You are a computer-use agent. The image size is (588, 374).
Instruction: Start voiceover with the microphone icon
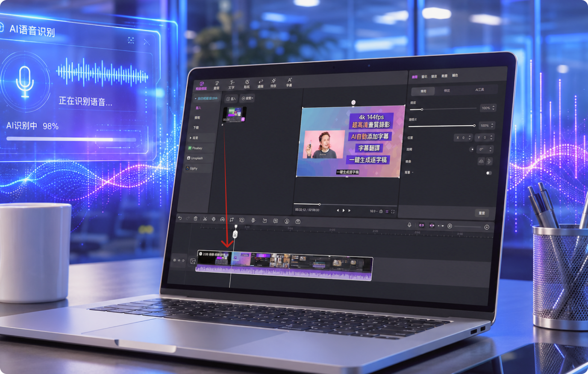[409, 225]
